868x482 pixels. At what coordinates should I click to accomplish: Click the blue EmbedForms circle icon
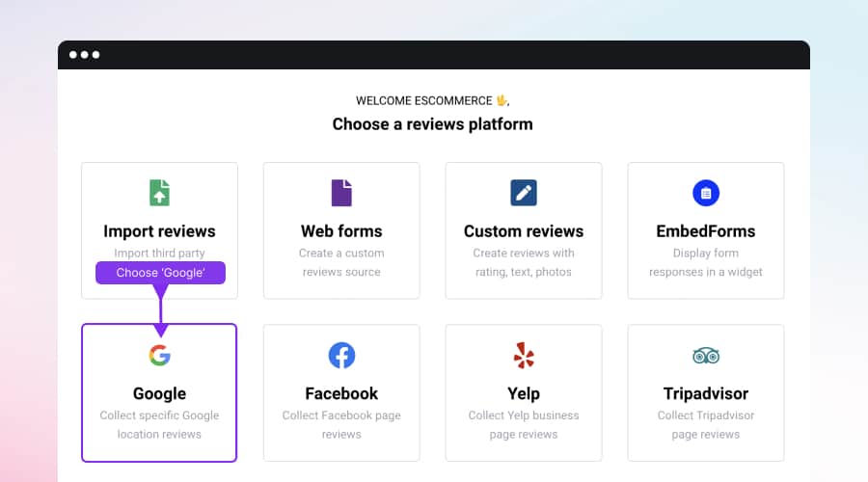(x=706, y=193)
